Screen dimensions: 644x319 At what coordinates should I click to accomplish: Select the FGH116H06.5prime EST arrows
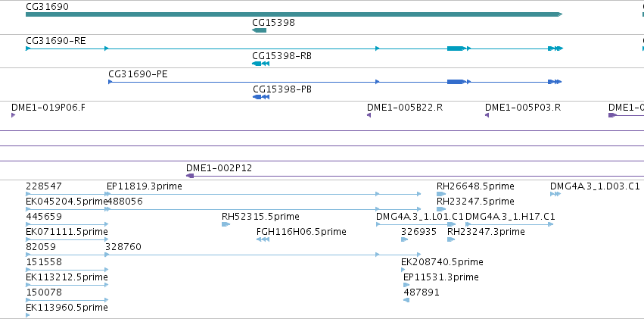263,239
